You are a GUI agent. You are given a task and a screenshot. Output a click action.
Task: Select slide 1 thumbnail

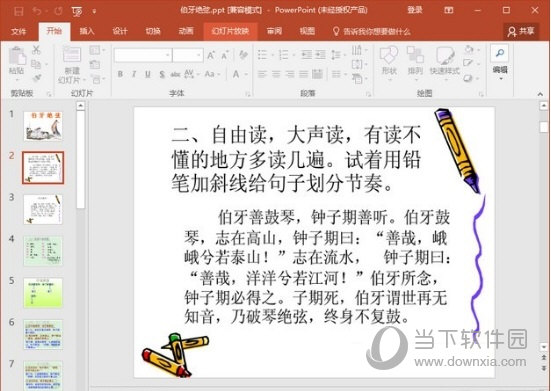[43, 126]
